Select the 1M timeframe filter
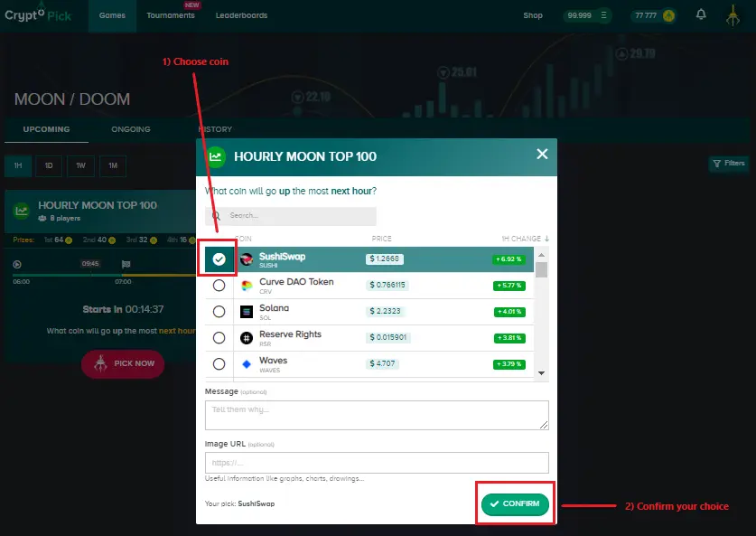This screenshot has height=536, width=756. point(113,166)
